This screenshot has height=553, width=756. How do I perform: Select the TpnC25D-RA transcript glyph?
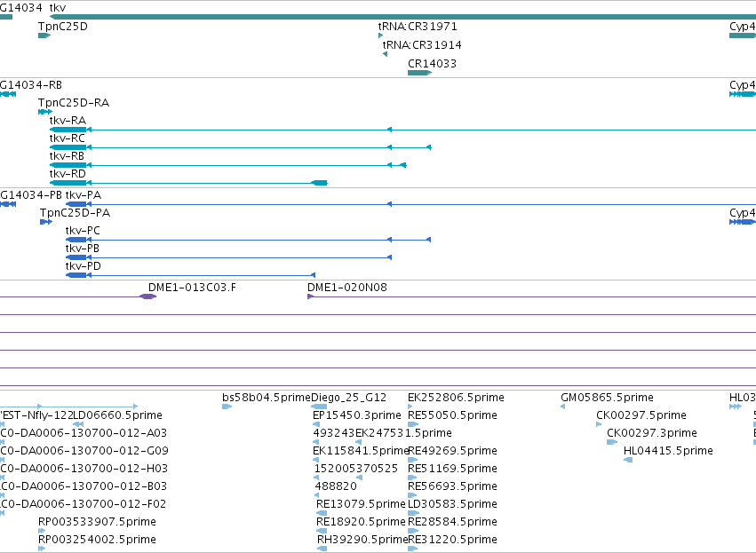[44, 112]
